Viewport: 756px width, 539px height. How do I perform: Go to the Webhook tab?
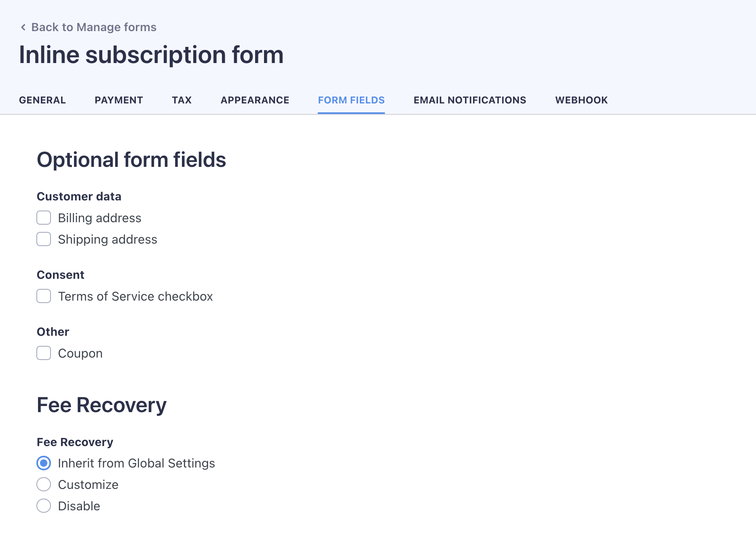581,100
